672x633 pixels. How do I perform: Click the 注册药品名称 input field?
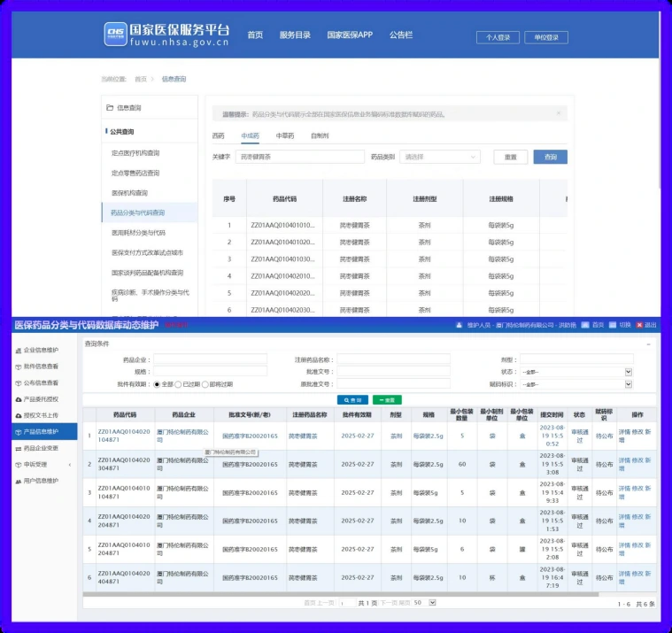[393, 359]
